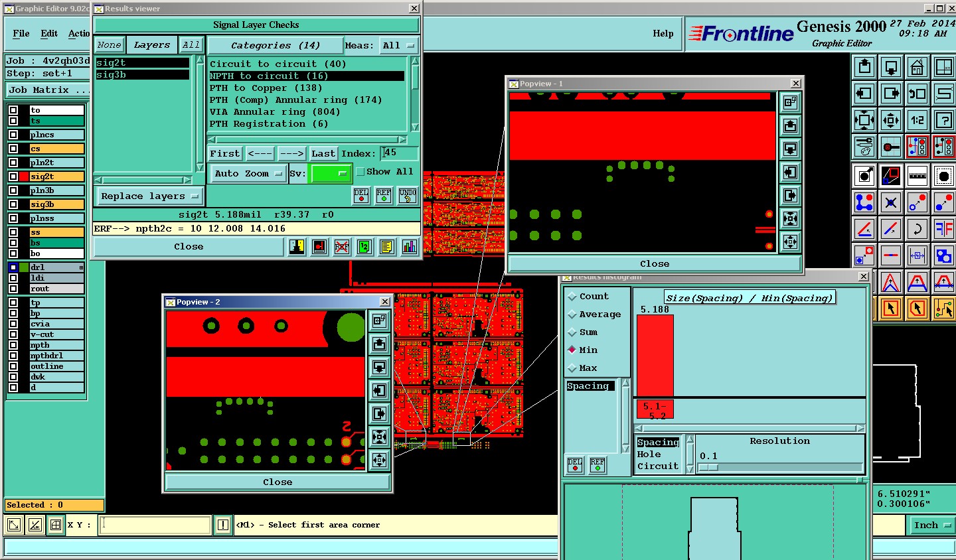The height and width of the screenshot is (560, 956).
Task: Select the Average radio option
Action: click(572, 315)
